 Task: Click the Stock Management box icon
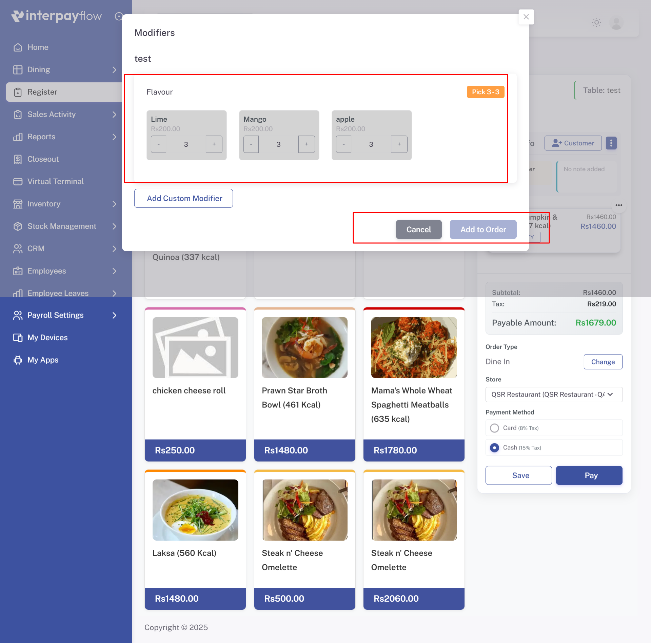click(x=18, y=226)
